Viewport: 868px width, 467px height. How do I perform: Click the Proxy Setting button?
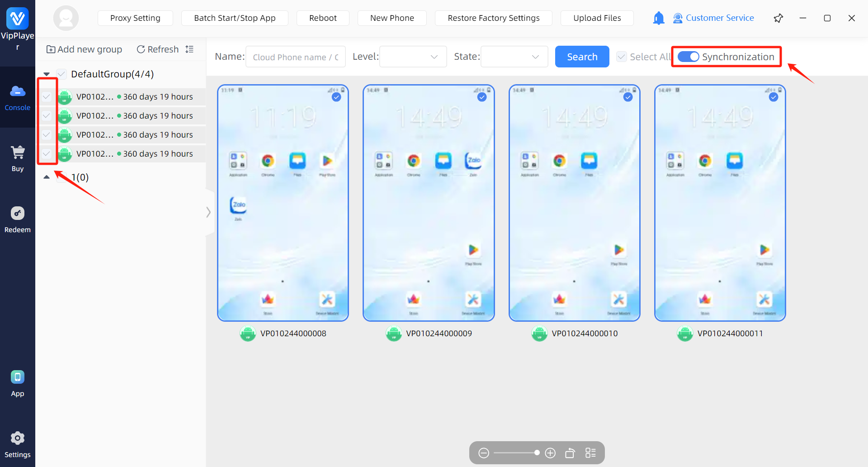pos(135,18)
